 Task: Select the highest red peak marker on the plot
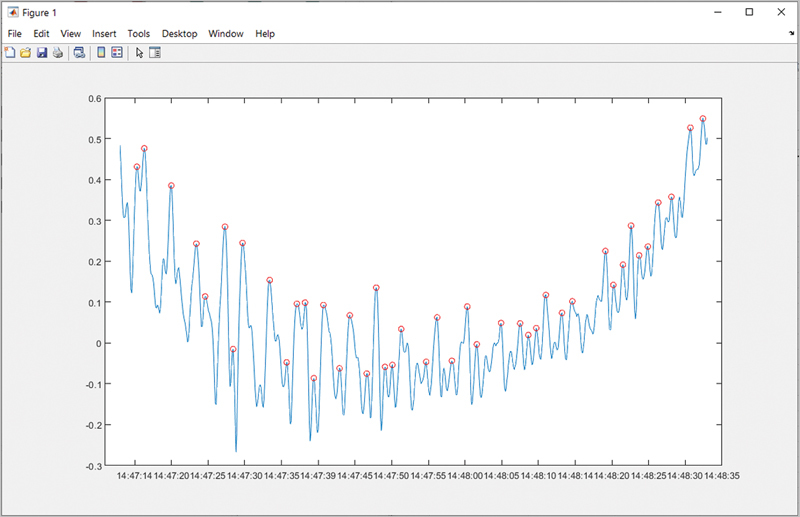(703, 119)
